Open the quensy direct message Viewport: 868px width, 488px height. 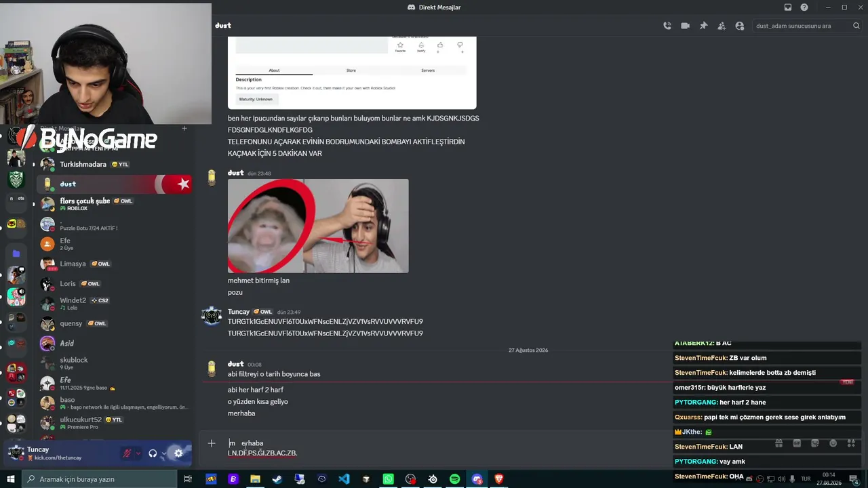pos(115,323)
